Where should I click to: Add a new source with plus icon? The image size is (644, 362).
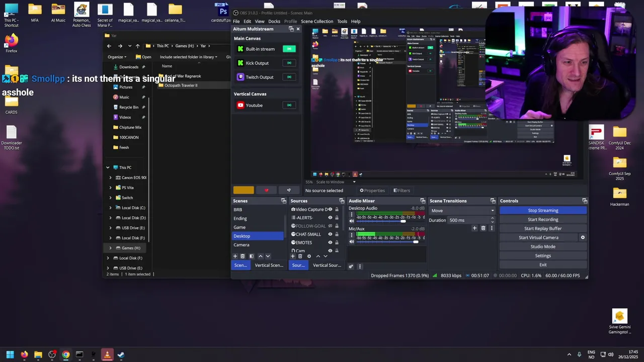(293, 256)
